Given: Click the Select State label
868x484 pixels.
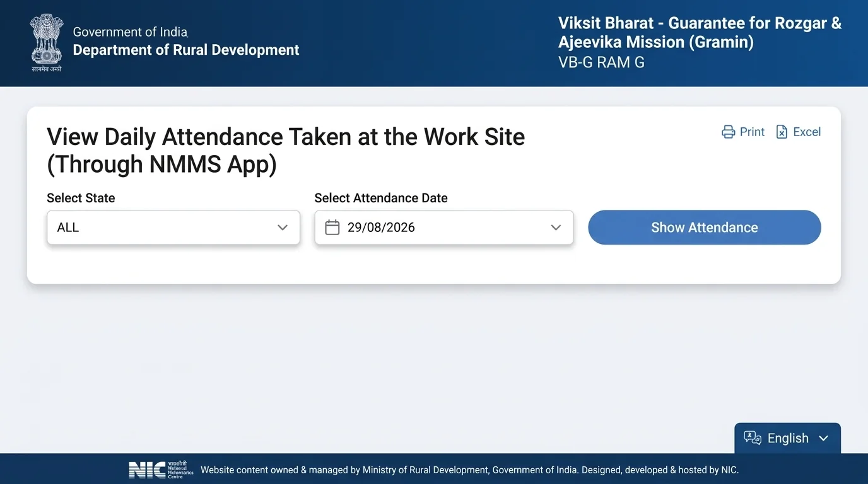Looking at the screenshot, I should click(x=81, y=198).
